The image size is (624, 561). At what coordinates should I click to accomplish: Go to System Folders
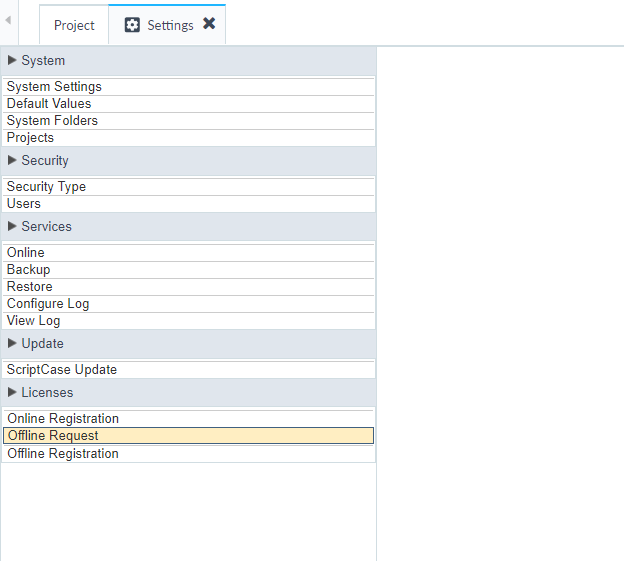click(x=188, y=121)
